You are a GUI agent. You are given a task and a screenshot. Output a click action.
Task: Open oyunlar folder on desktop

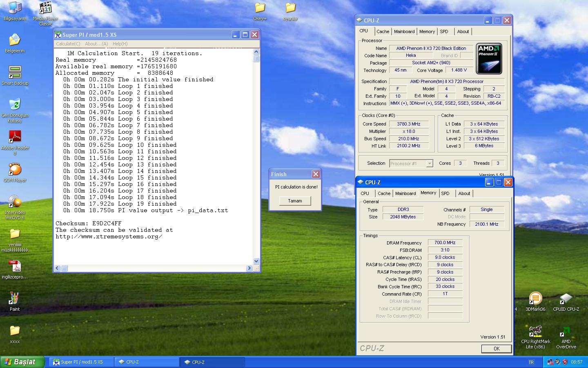click(290, 11)
